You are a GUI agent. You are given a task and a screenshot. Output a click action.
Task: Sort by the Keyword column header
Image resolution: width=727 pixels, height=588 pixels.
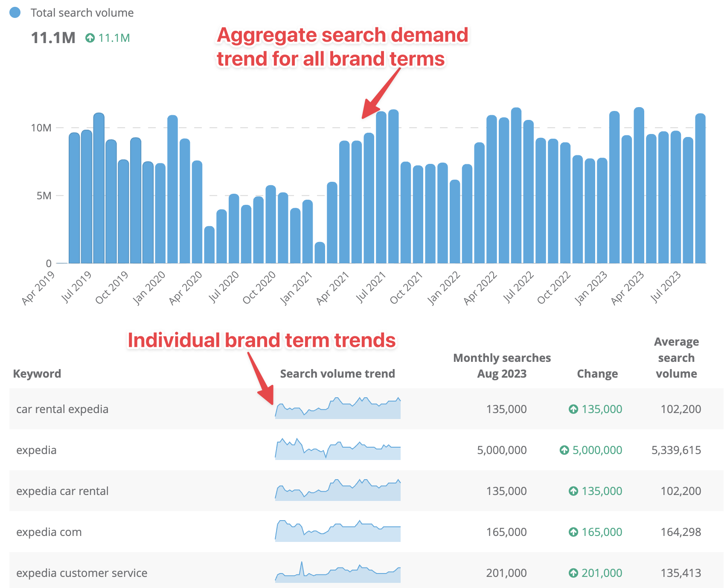point(37,374)
